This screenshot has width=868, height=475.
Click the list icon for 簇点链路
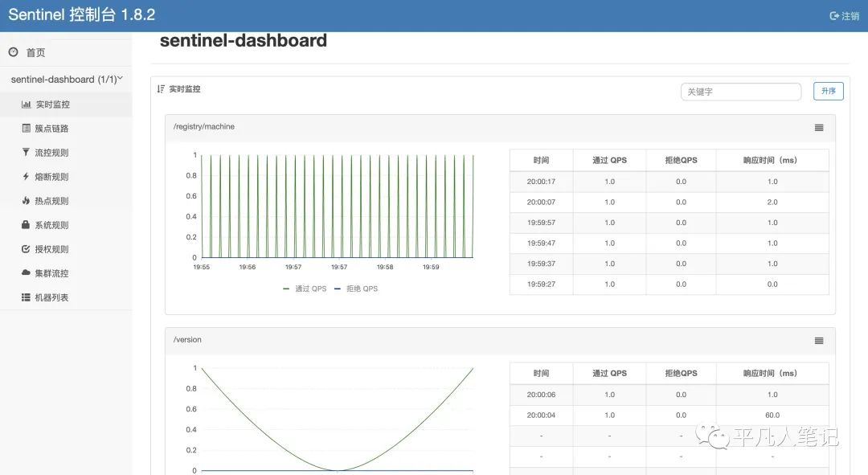pos(26,128)
